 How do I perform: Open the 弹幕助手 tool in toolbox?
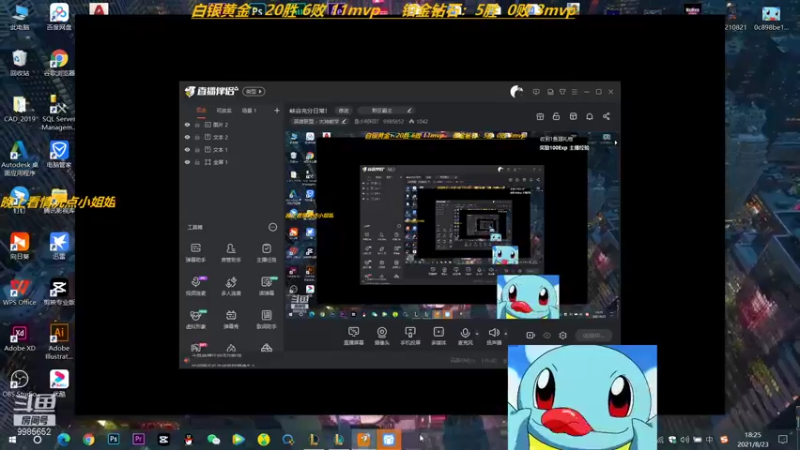pos(195,252)
